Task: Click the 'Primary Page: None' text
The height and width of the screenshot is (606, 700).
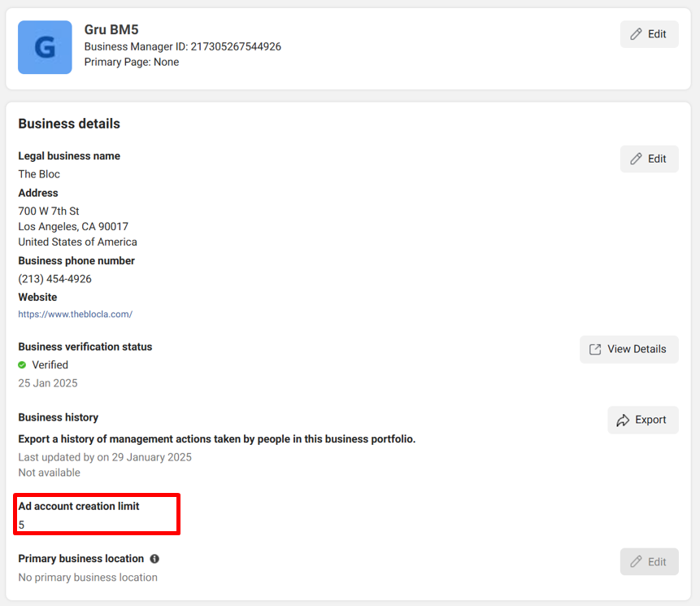Action: tap(132, 62)
